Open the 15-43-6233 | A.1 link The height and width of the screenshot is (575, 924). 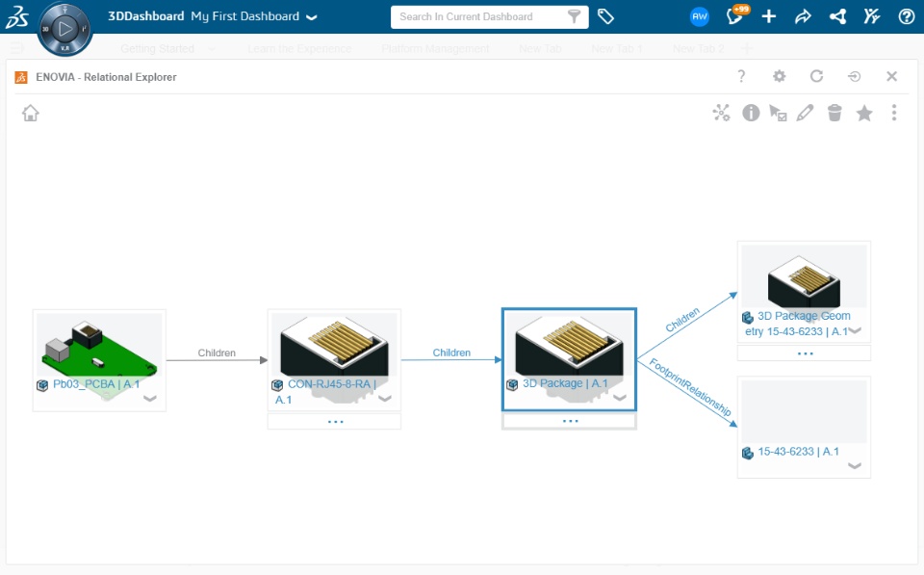[799, 452]
